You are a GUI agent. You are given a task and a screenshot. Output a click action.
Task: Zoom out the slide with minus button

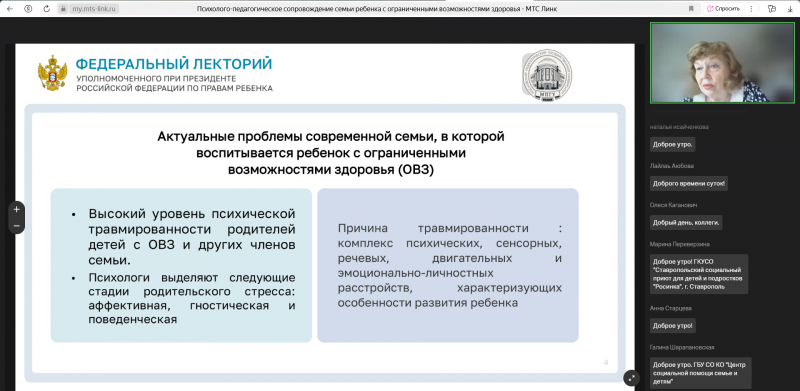click(16, 225)
